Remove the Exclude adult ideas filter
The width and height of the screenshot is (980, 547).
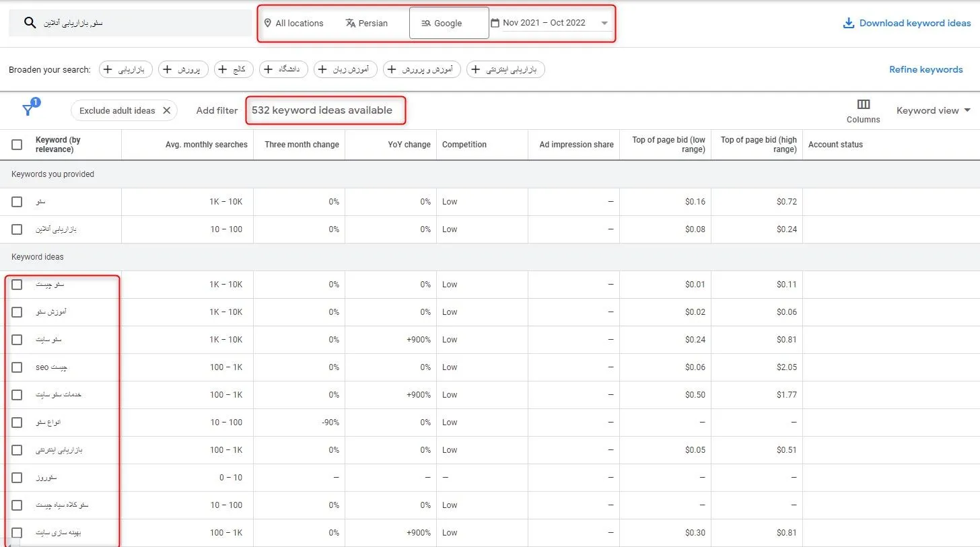click(x=167, y=110)
